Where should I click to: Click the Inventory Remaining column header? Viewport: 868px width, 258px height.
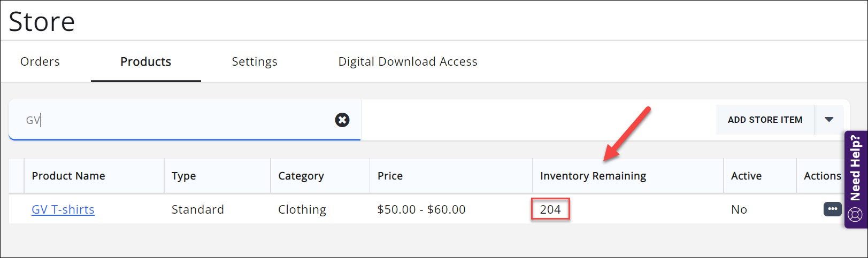click(x=593, y=176)
